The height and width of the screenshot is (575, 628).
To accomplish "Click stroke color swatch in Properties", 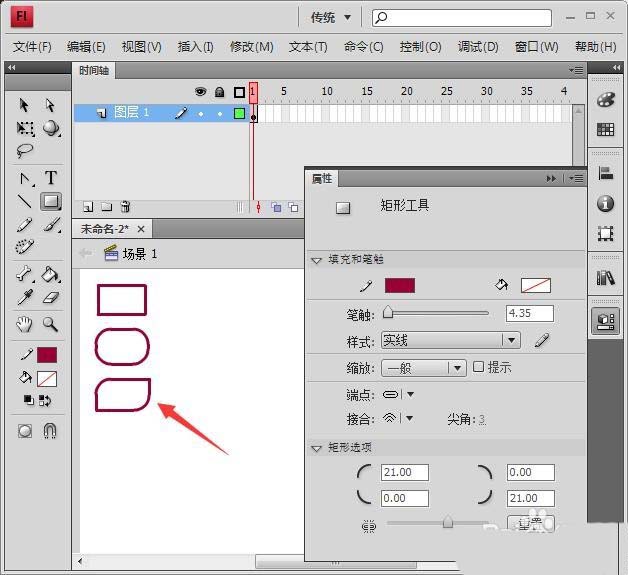I will coord(400,285).
